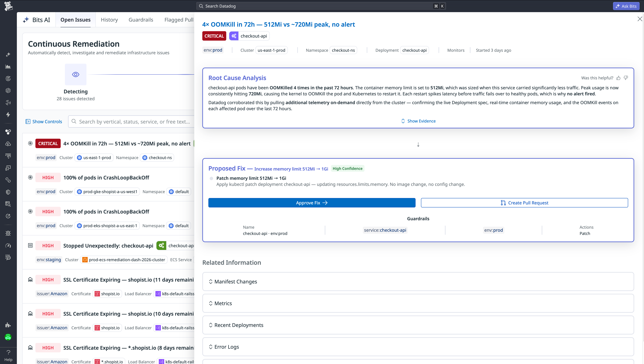Expand the Metrics section
The image size is (644, 364).
click(418, 303)
